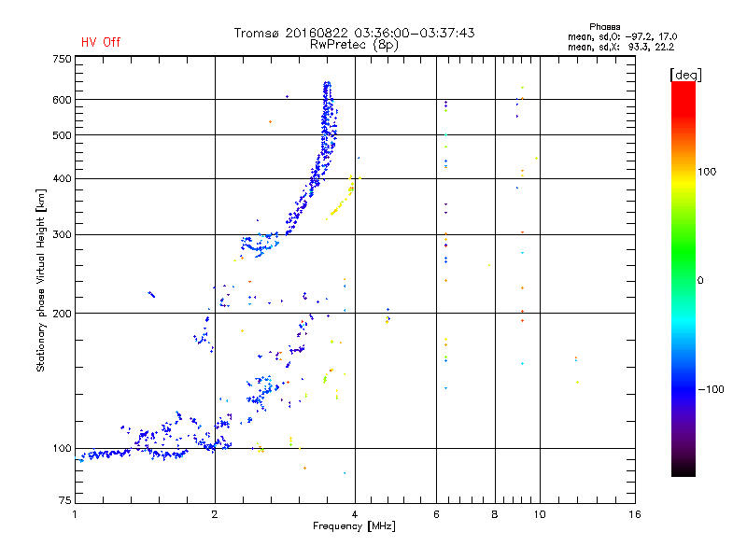
Task: Click the y-axis label '500'
Action: 62,135
